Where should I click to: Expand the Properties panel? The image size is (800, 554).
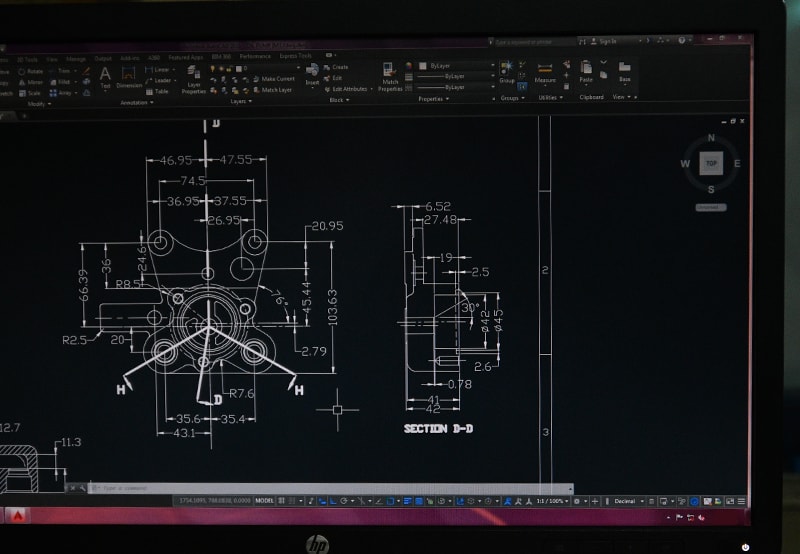(x=433, y=99)
